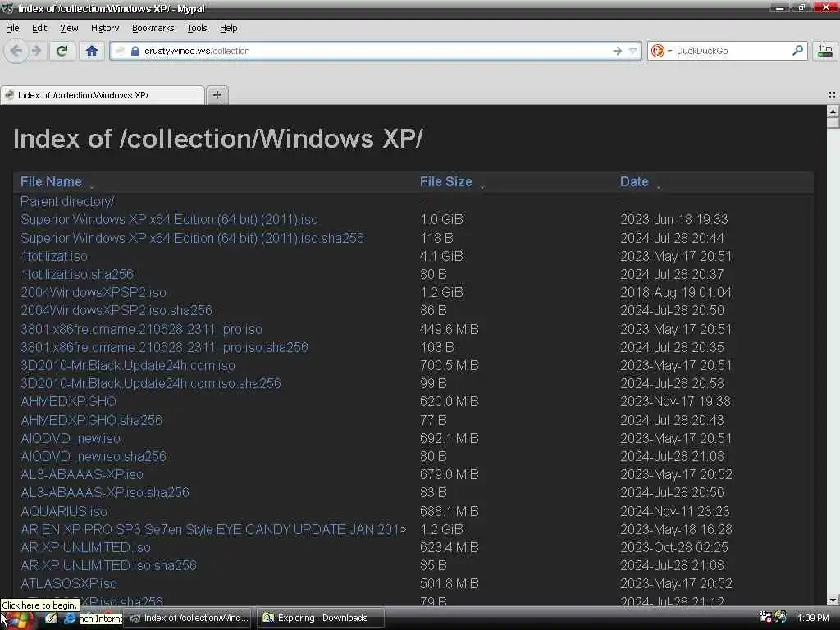Open the File menu

(x=12, y=28)
